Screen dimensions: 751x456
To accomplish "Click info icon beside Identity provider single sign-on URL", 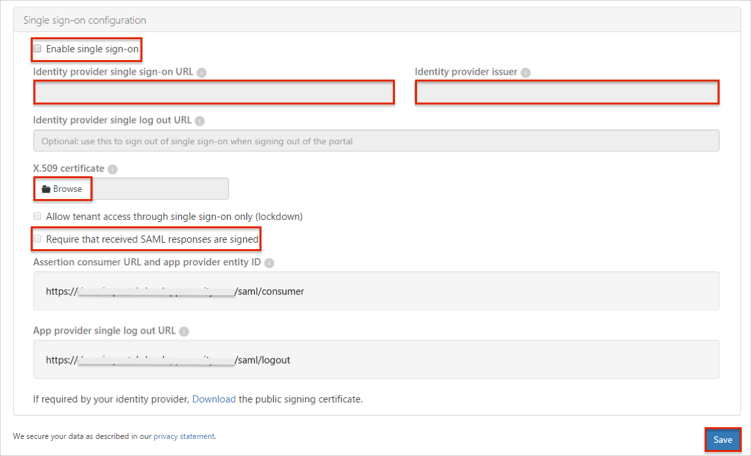I will tap(201, 73).
